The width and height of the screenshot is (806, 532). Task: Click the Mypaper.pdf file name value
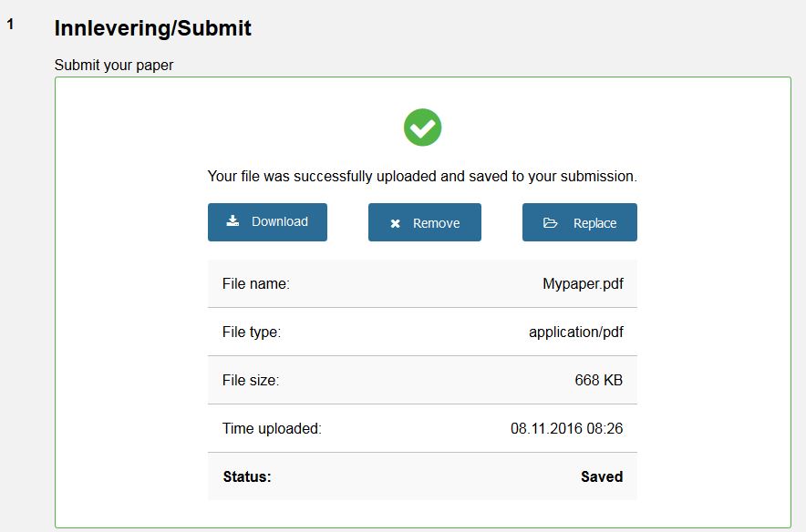pyautogui.click(x=583, y=283)
